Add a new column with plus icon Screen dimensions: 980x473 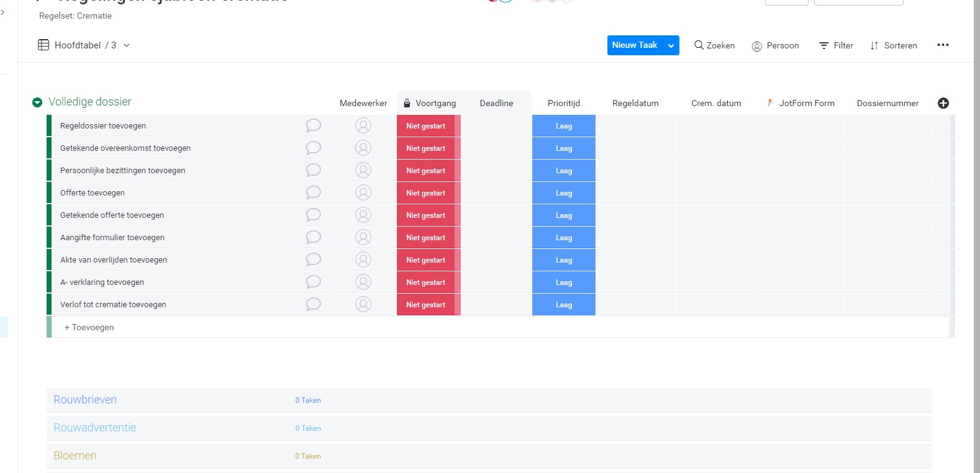[x=943, y=103]
